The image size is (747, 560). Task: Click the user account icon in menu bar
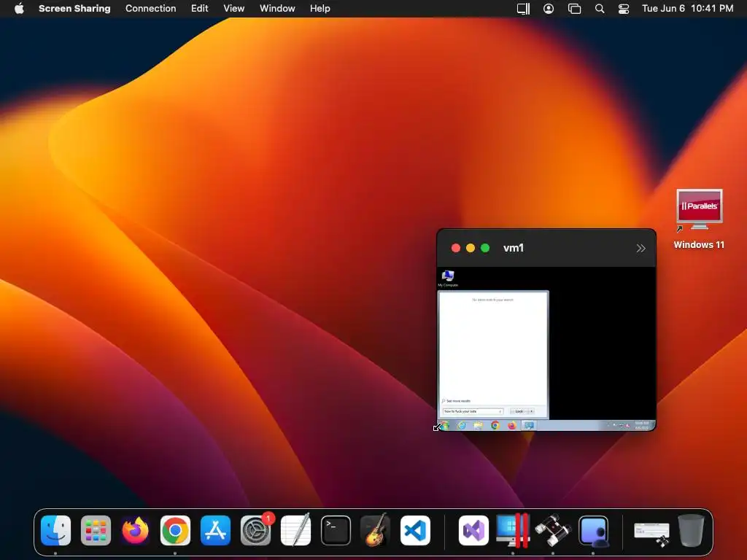point(549,9)
